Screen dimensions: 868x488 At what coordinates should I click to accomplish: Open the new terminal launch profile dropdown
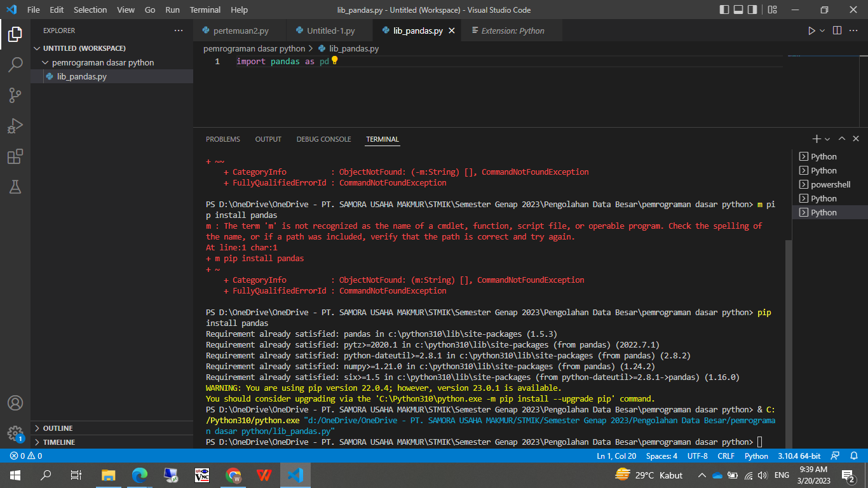click(827, 139)
